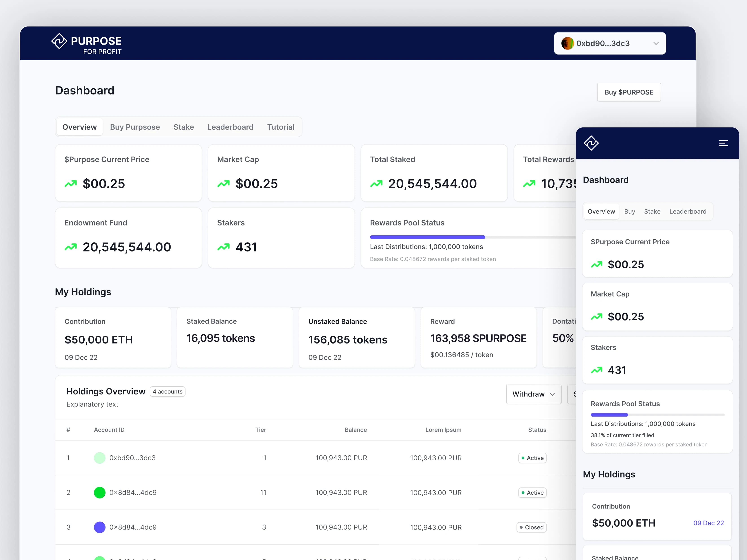Open the hamburger menu in mobile panel
Screen dimensions: 747x560
(723, 143)
